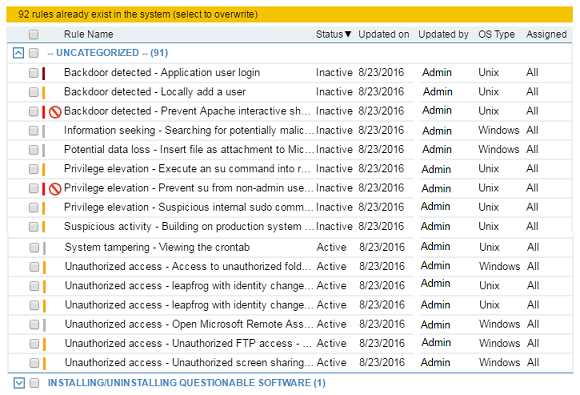Sort by the OS Type column header

tap(496, 34)
